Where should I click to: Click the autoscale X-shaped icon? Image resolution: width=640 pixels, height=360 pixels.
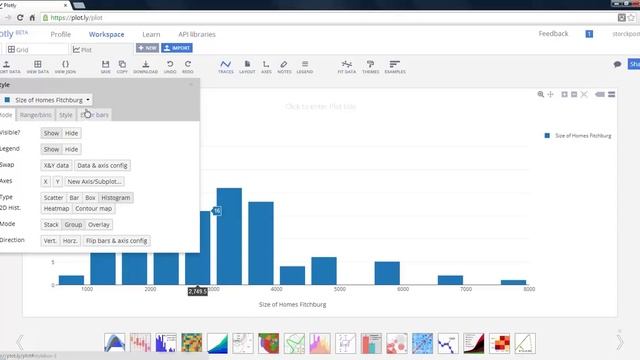tap(584, 94)
